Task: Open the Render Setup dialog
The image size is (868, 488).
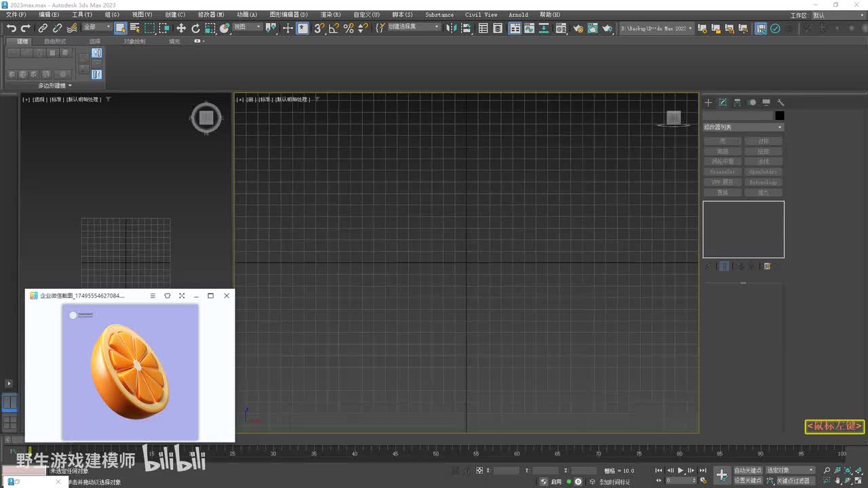Action: (578, 28)
